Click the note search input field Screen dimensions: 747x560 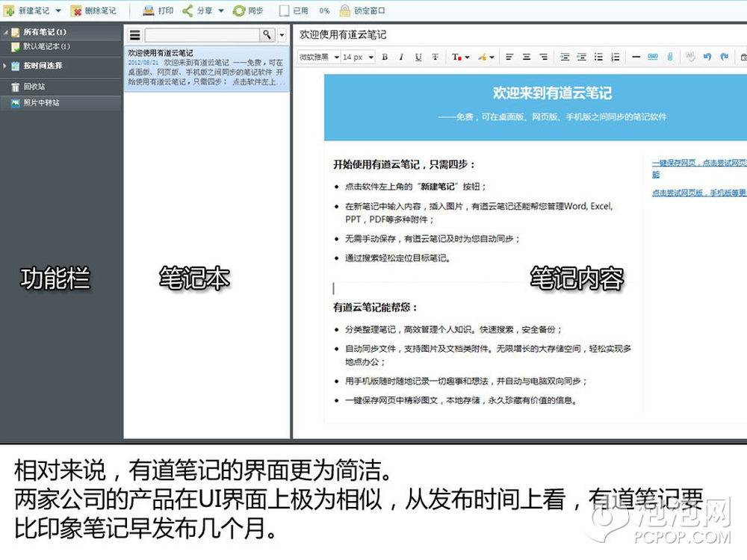click(202, 35)
